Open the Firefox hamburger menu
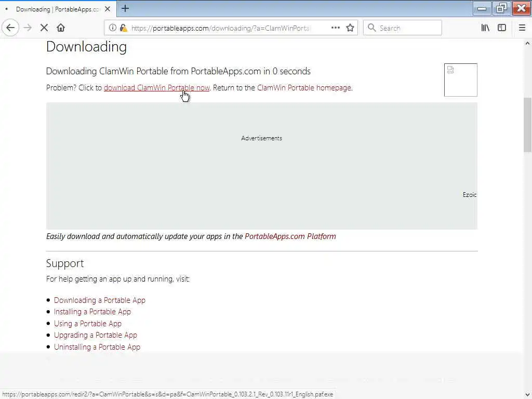Screen dimensions: 532x399 (522, 28)
